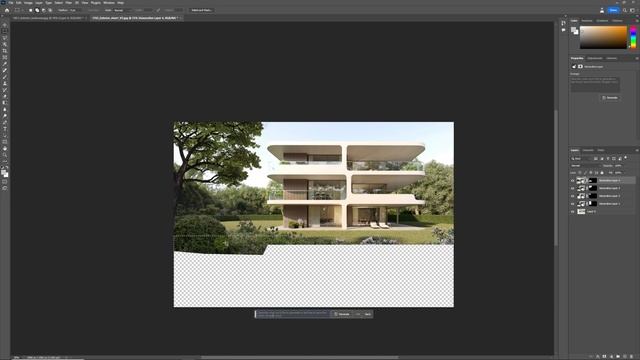
Task: Select the Rectangle shape tool
Action: (x=5, y=142)
